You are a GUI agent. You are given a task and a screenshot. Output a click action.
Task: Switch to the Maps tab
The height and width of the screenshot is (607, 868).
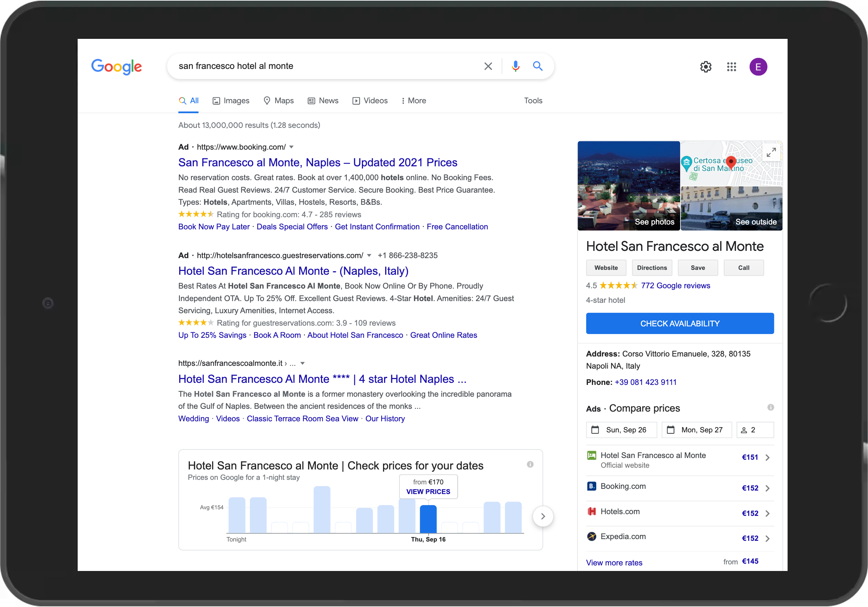[278, 100]
